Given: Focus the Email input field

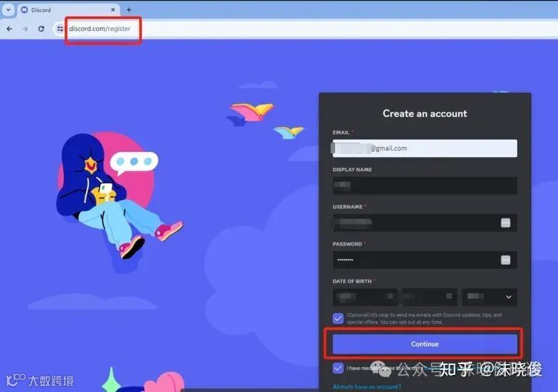Looking at the screenshot, I should [425, 148].
